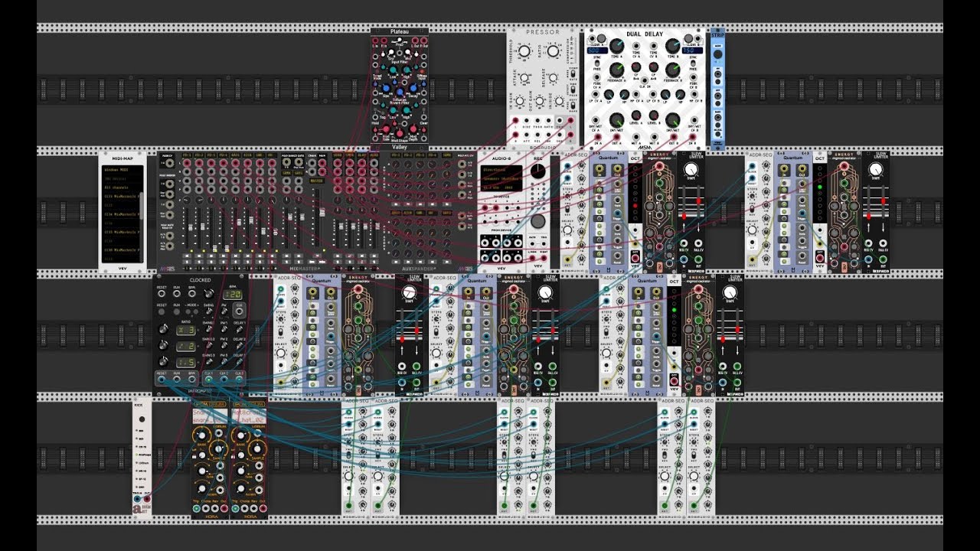Viewport: 980px width, 551px height.
Task: Click the Pressor Out Gain knob
Action: (539, 101)
